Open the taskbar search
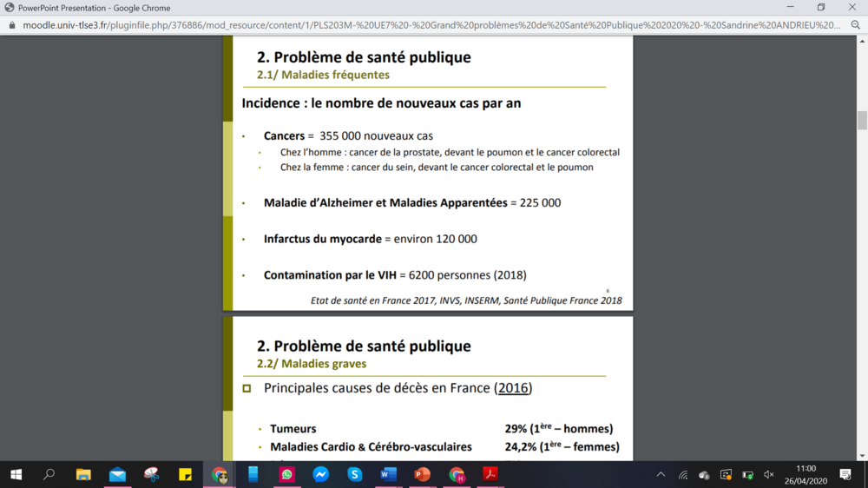The width and height of the screenshot is (868, 488). tap(49, 474)
